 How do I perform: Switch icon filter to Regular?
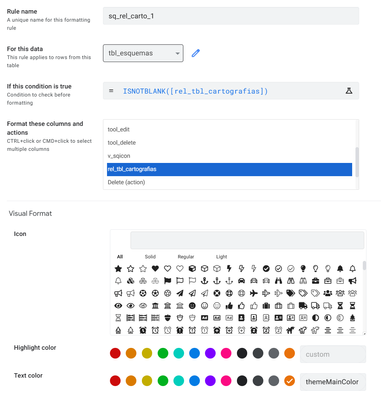coord(186,257)
